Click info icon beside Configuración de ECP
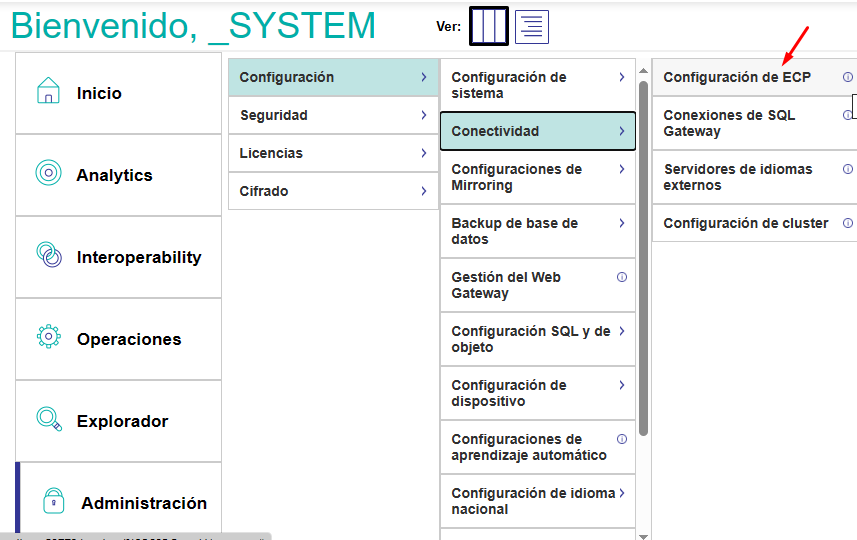Screen dimensions: 857x540 (847, 77)
